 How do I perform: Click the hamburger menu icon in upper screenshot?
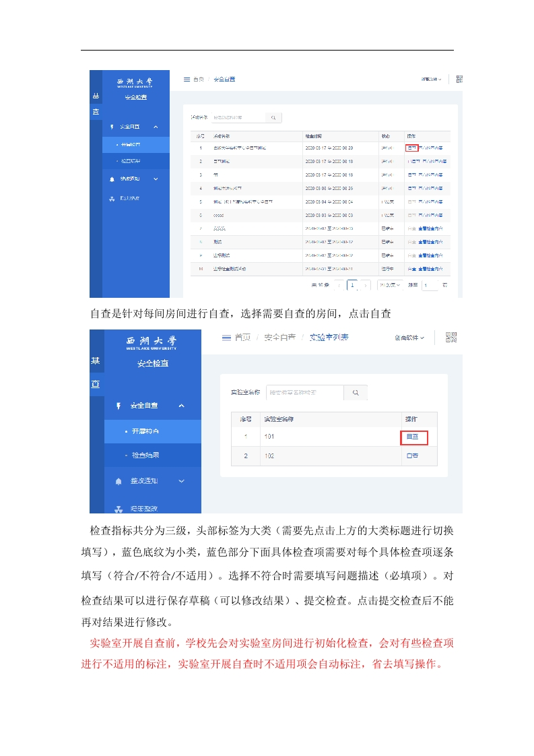(x=187, y=80)
